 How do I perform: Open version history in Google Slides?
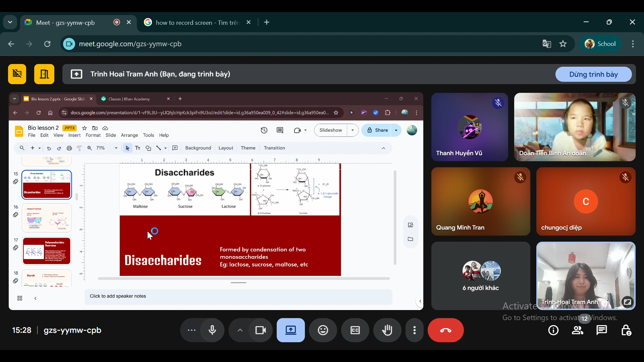tap(264, 130)
